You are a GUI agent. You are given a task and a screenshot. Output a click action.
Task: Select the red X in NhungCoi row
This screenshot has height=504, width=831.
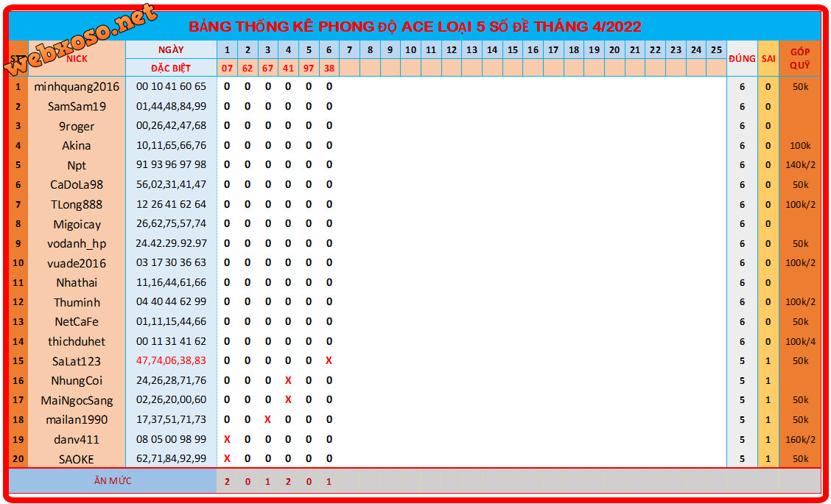[288, 380]
